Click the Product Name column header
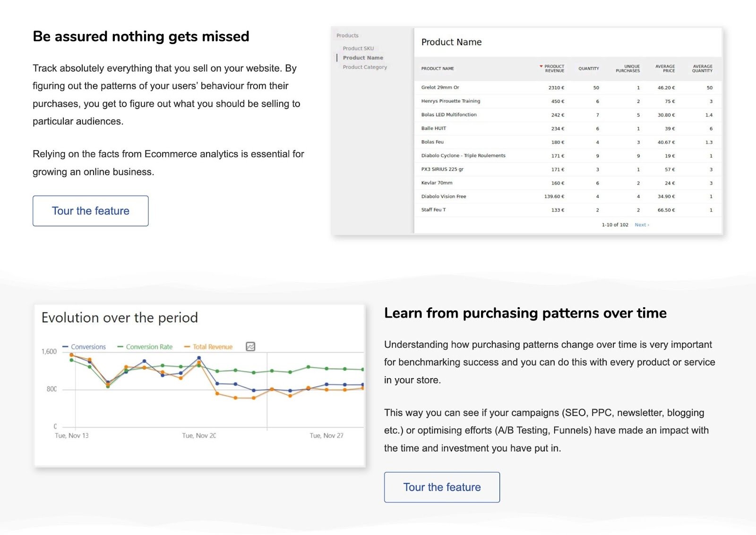The image size is (756, 535). coord(438,69)
